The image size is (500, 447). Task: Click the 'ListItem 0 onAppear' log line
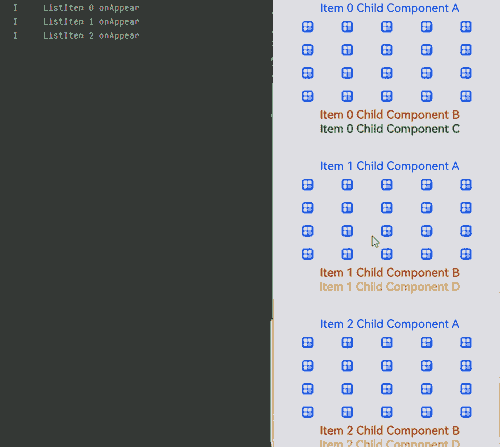(x=91, y=8)
